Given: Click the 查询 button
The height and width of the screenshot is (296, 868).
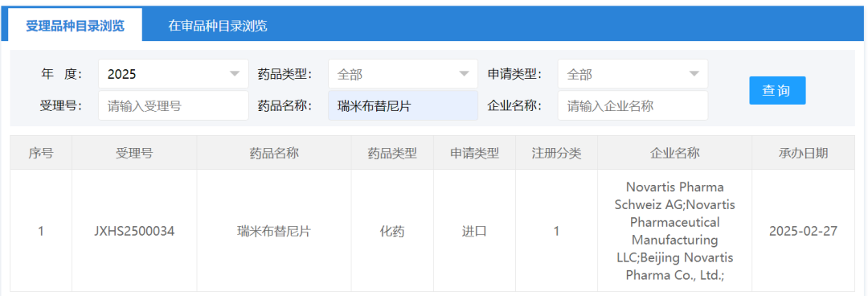Looking at the screenshot, I should [x=777, y=90].
